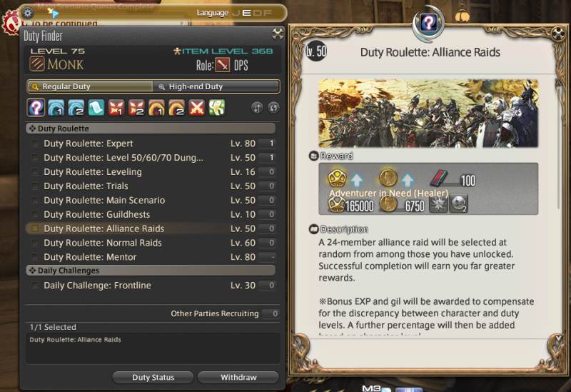Open Duty Finder settings gear icon
This screenshot has height=392, width=571.
pyautogui.click(x=28, y=13)
